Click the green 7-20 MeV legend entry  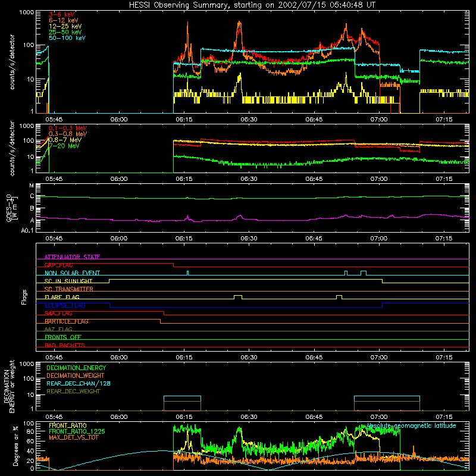(x=64, y=146)
